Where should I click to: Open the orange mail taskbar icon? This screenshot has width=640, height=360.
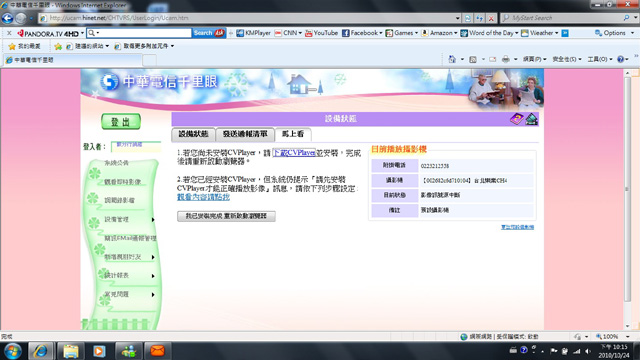click(x=157, y=351)
